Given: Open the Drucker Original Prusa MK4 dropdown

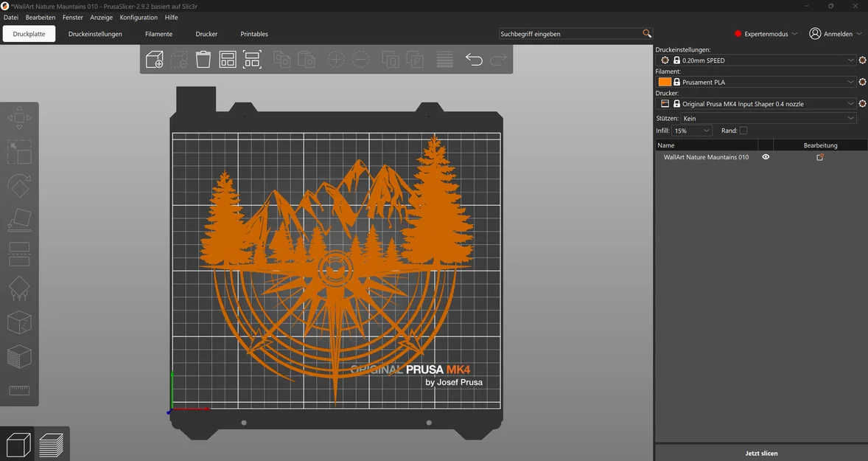Looking at the screenshot, I should pos(756,103).
